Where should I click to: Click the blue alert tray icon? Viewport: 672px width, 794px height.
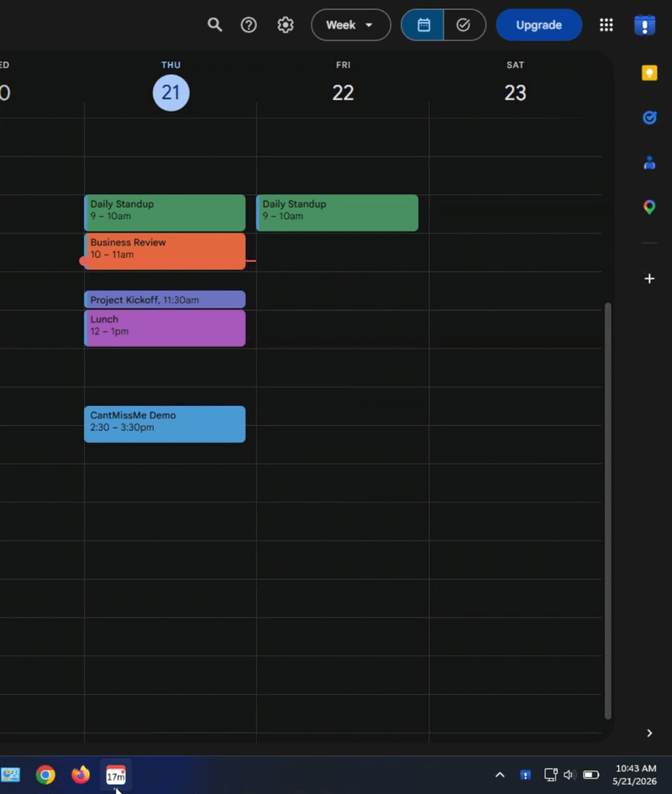pos(526,775)
